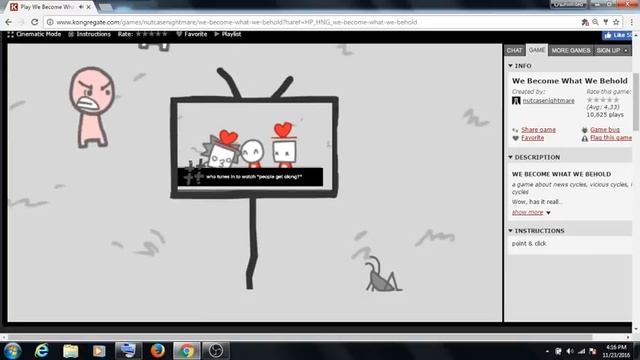Open the game Instructions link above the game
The width and height of the screenshot is (640, 360).
pos(89,34)
